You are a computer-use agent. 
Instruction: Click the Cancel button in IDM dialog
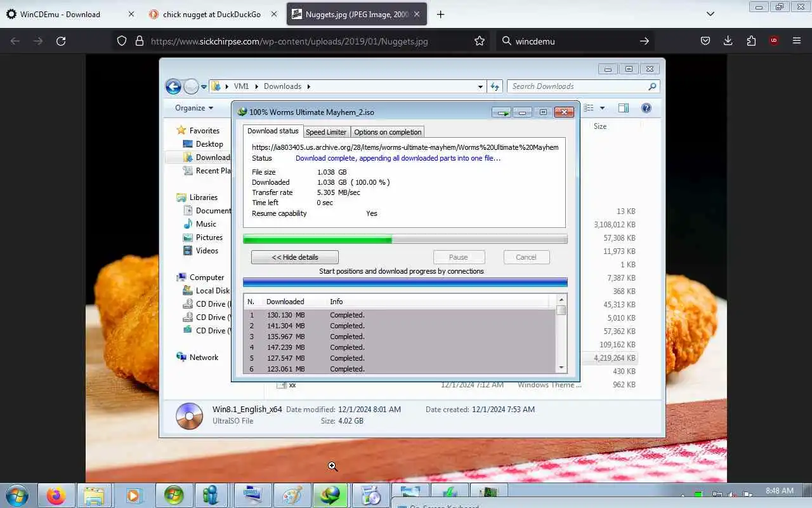coord(526,257)
